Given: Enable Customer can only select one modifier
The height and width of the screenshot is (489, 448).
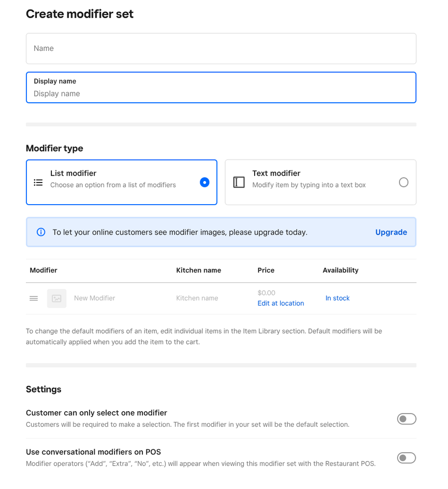Looking at the screenshot, I should [x=406, y=419].
